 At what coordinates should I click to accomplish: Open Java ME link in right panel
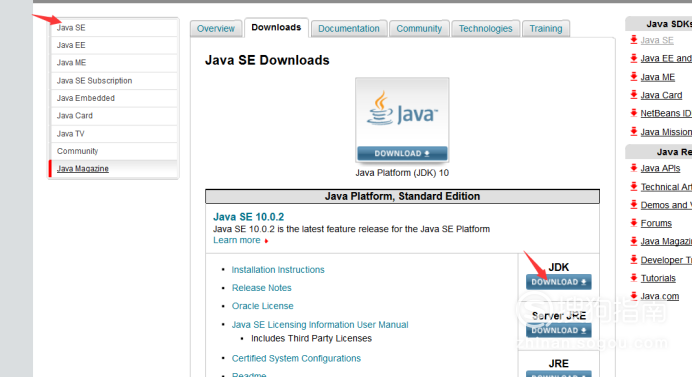point(658,77)
